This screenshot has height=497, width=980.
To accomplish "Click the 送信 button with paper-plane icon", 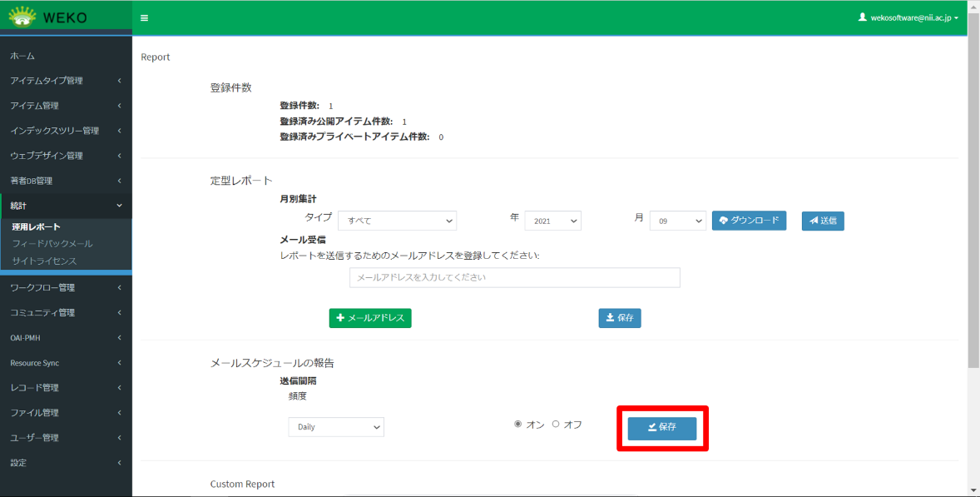I will click(x=822, y=221).
